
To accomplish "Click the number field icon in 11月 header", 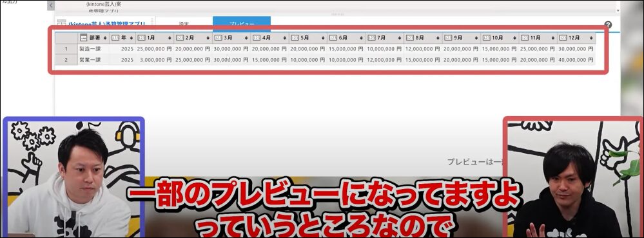I will 525,37.
